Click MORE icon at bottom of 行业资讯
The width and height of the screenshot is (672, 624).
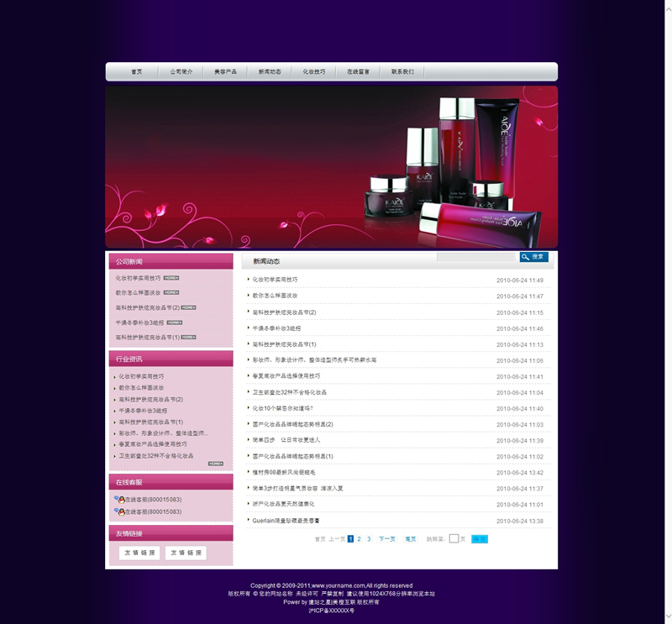tap(215, 464)
